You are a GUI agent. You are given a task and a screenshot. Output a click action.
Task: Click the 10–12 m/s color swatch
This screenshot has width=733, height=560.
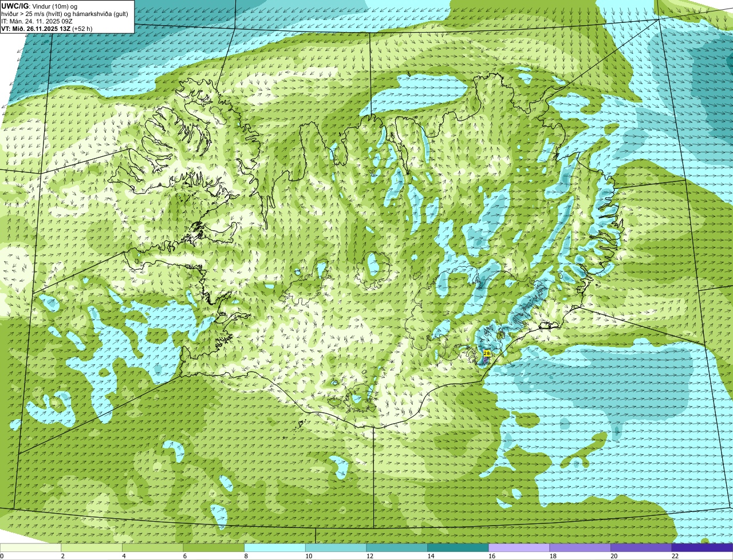pos(336,547)
